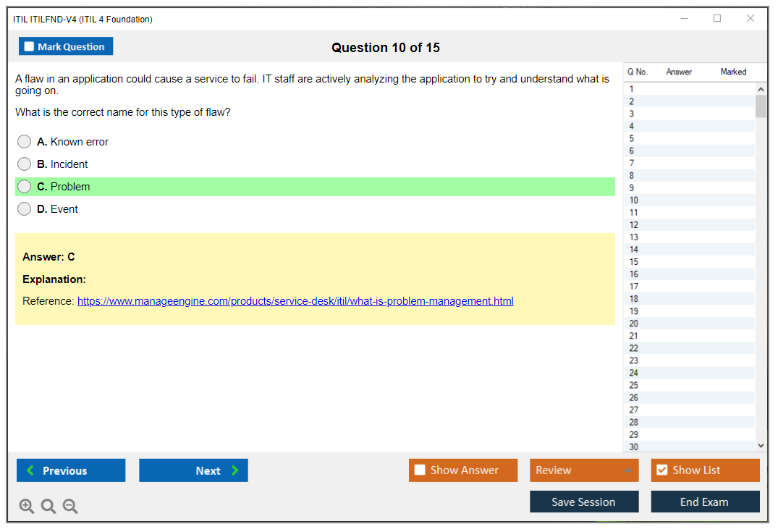Select answer A. Known error
The height and width of the screenshot is (532, 778).
coord(25,142)
